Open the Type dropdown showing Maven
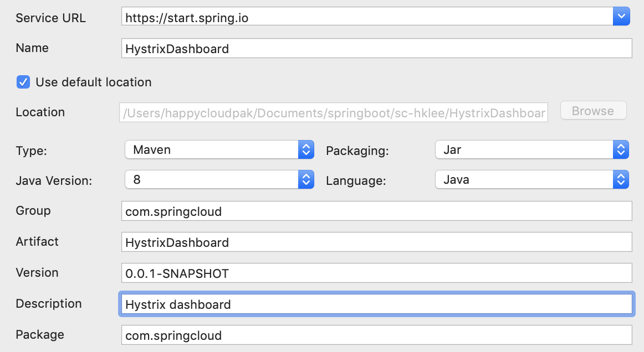 click(219, 150)
